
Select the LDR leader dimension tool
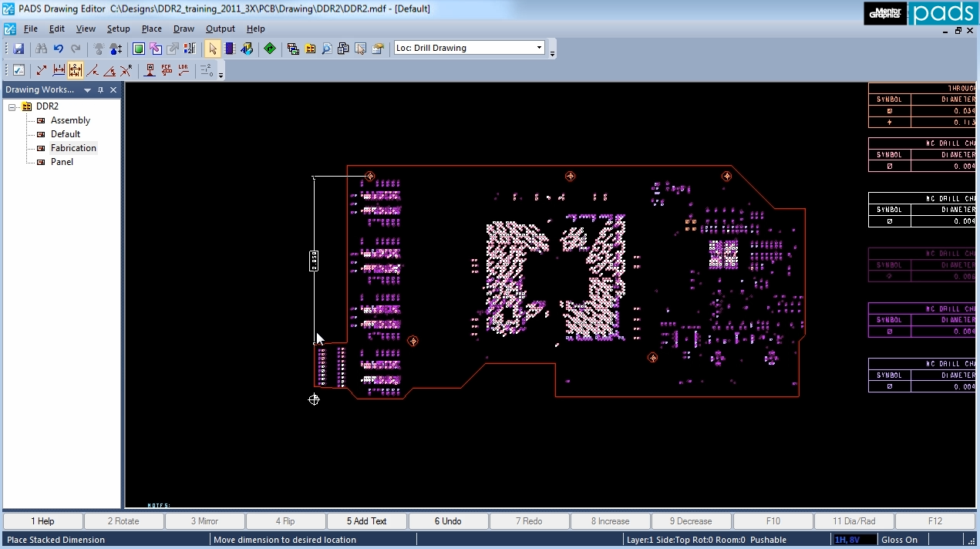click(184, 69)
